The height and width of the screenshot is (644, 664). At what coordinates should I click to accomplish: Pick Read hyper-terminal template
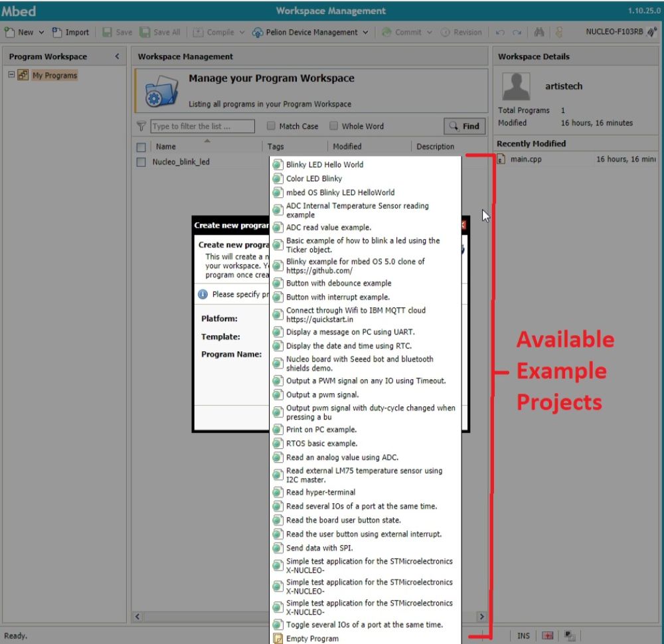coord(365,492)
